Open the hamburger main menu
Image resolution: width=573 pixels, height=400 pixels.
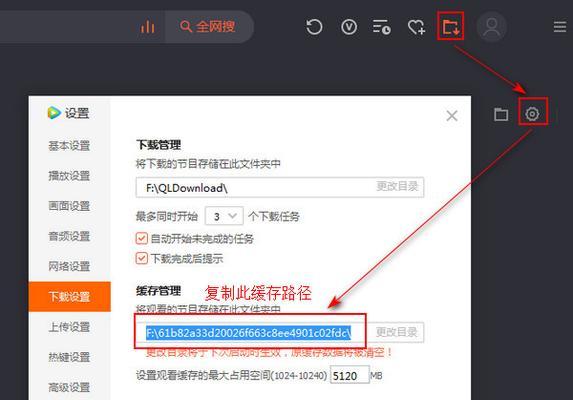[559, 27]
